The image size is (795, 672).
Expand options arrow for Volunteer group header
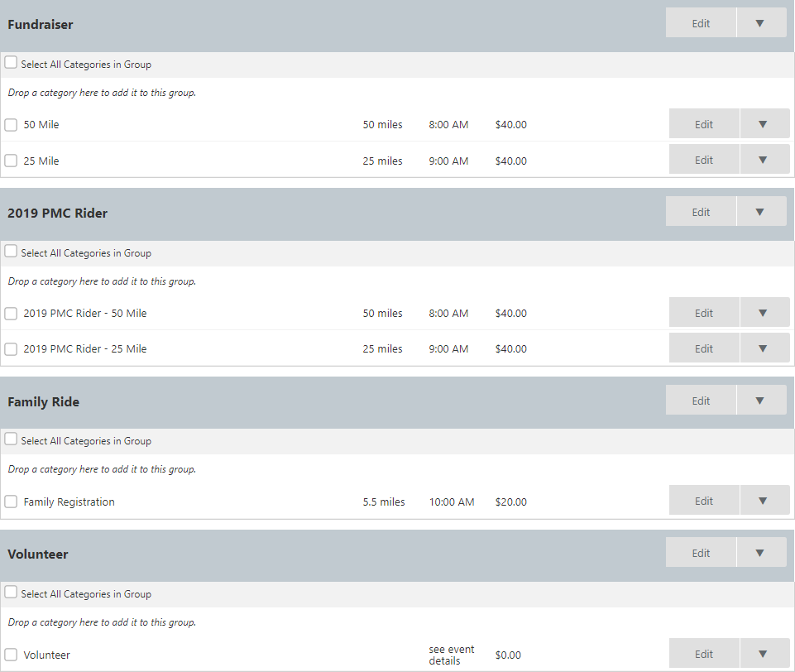(x=761, y=552)
